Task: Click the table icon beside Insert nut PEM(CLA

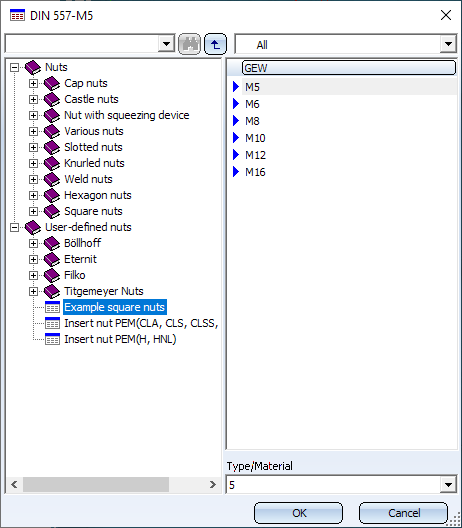Action: pos(52,323)
